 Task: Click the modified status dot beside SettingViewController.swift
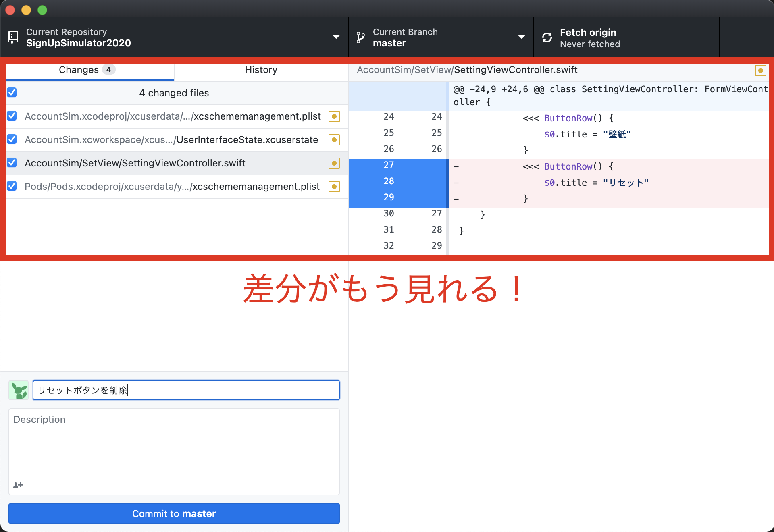click(334, 163)
